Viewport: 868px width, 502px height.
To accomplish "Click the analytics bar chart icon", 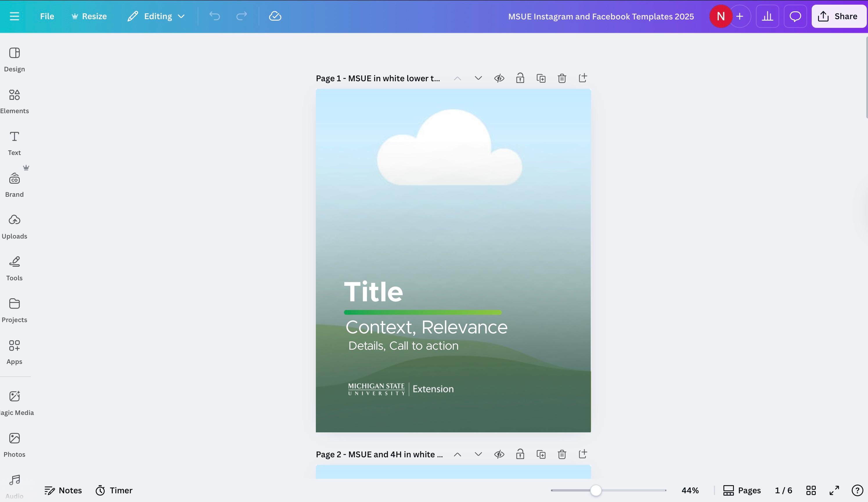I will point(767,16).
